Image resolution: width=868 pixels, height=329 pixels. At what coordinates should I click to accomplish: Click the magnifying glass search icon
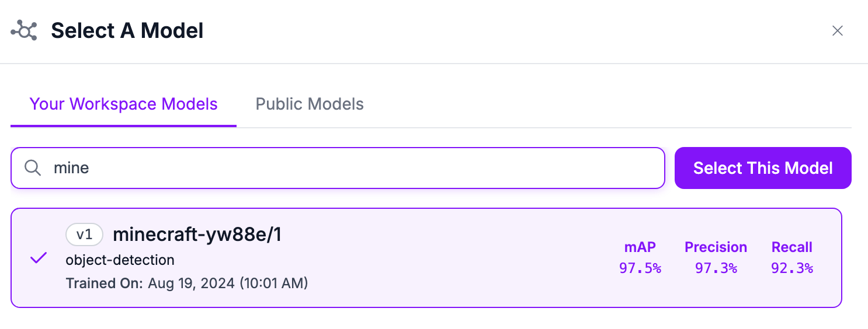coord(33,168)
